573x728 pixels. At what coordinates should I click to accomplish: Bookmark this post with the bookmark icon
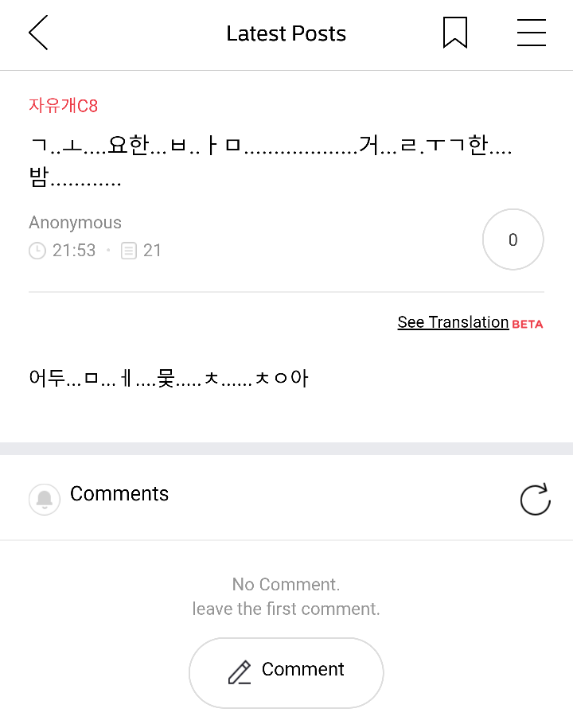click(454, 33)
